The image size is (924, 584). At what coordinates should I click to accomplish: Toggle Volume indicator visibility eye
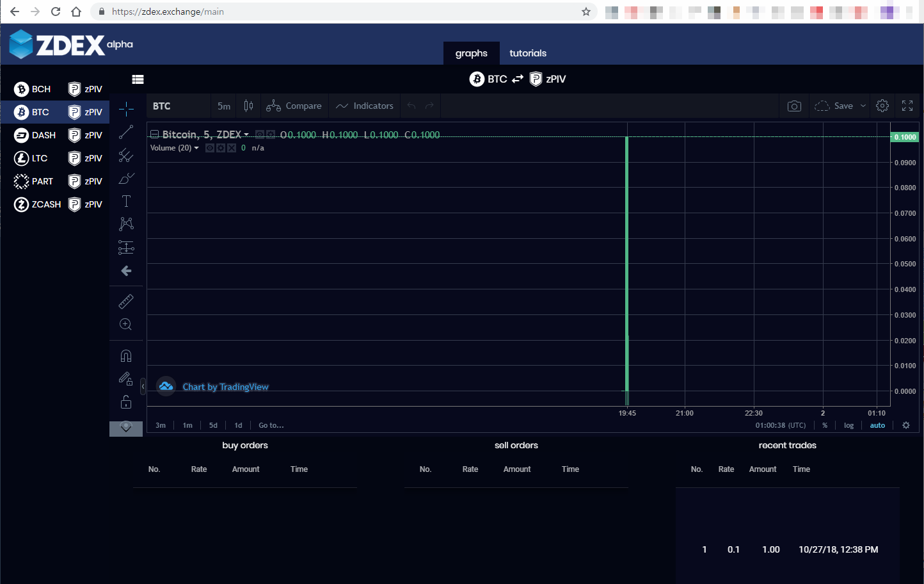210,148
